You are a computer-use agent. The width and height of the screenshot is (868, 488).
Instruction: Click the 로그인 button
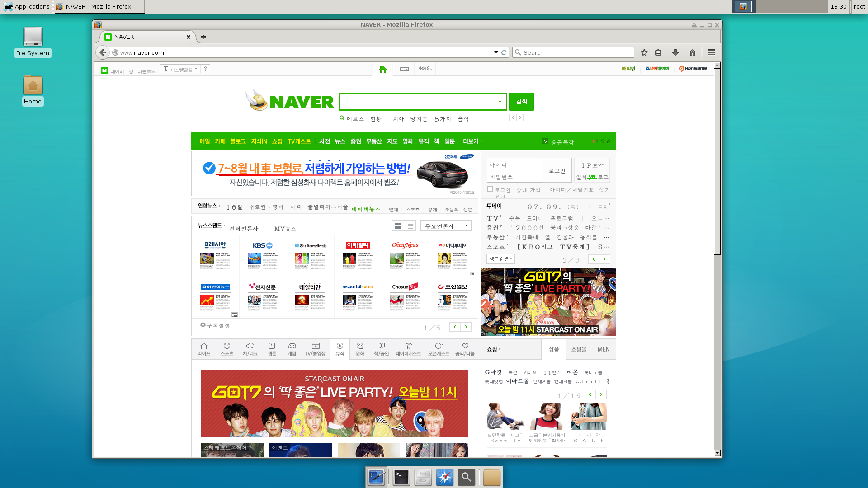tap(557, 170)
